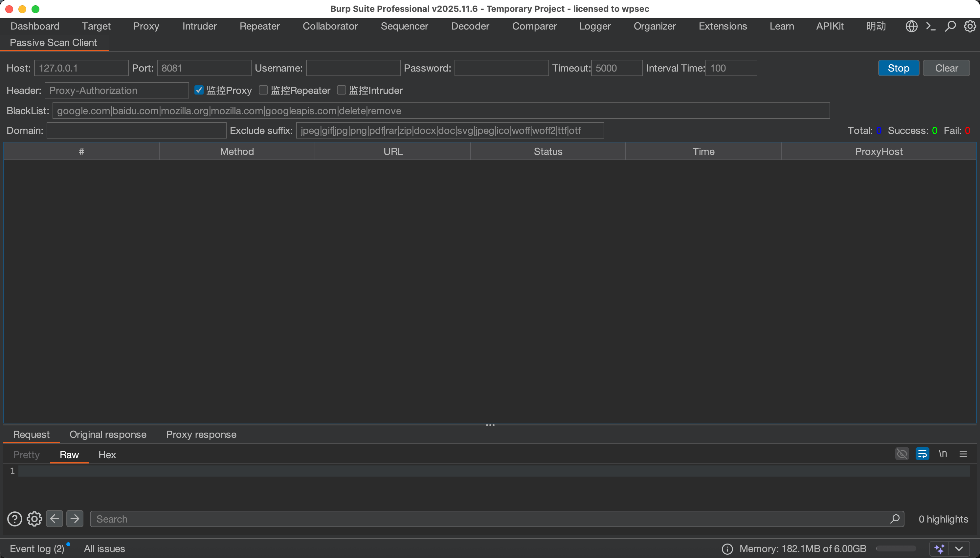Switch editor view to Hex
This screenshot has width=980, height=558.
tap(107, 455)
